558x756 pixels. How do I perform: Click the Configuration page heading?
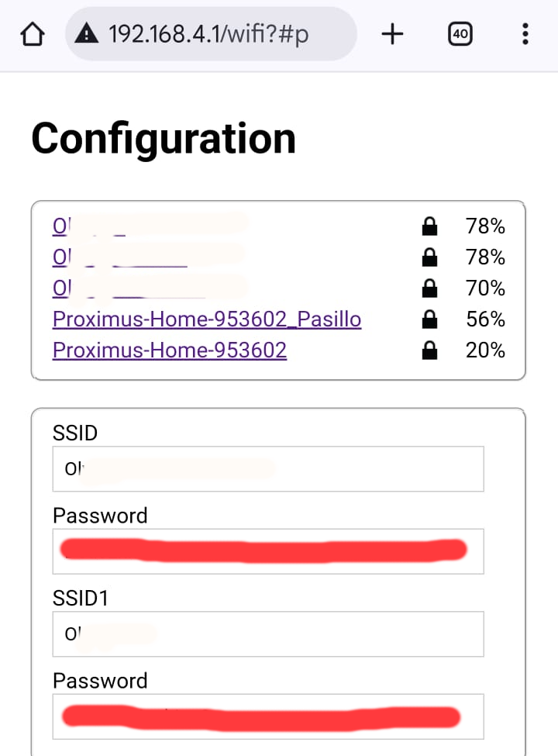[164, 138]
